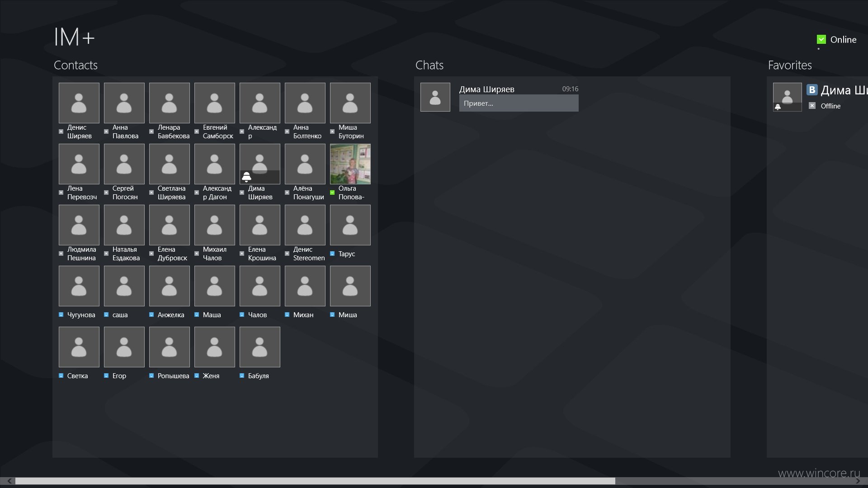This screenshot has width=868, height=488.
Task: Open Ольга Попова photo avatar
Action: tap(350, 164)
